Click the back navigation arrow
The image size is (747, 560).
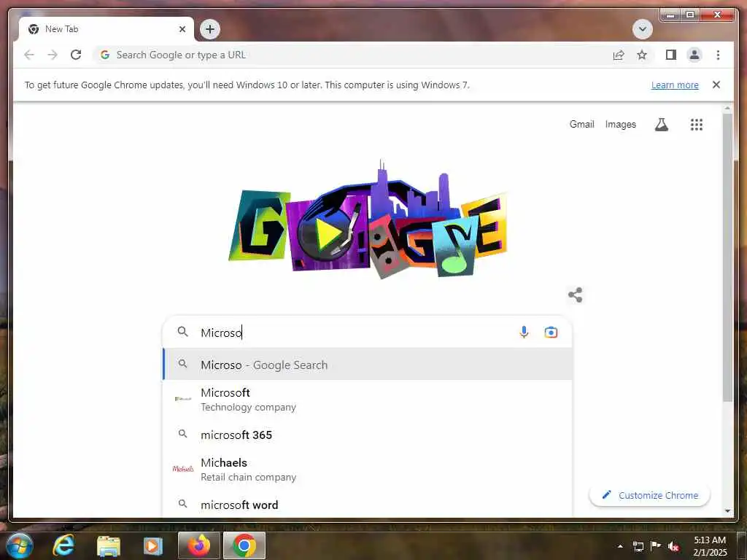point(29,55)
